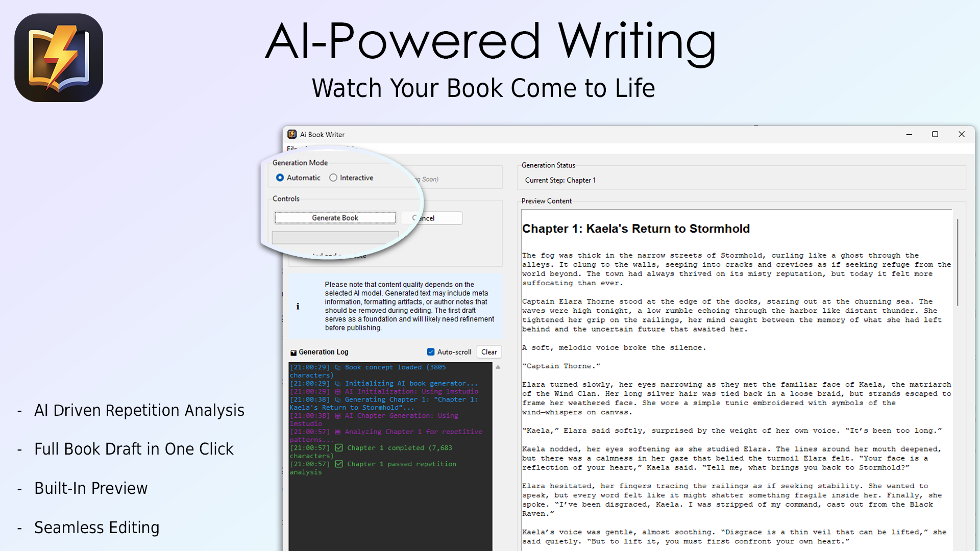Screen dimensions: 980x551
Task: Click the lightning book logo at top left
Action: point(58,57)
